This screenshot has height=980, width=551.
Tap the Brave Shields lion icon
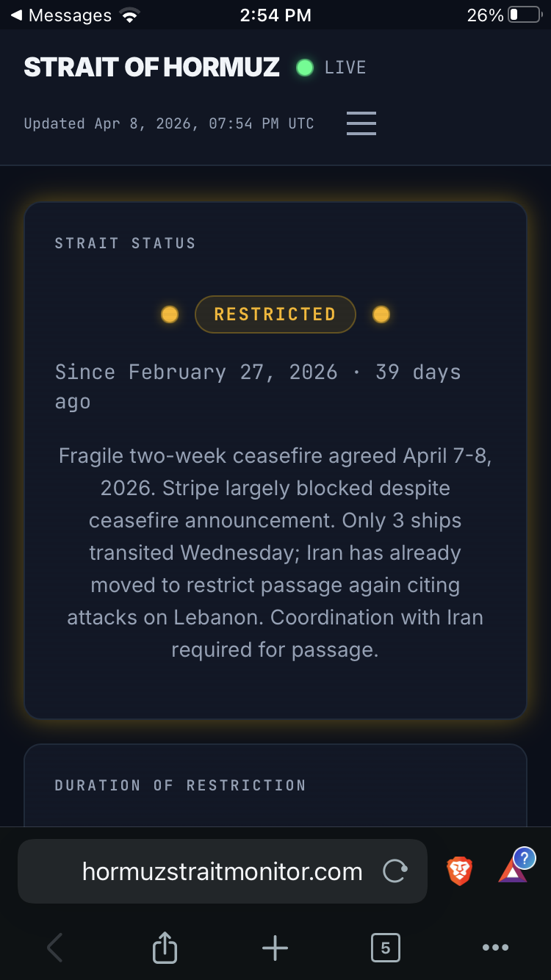459,871
